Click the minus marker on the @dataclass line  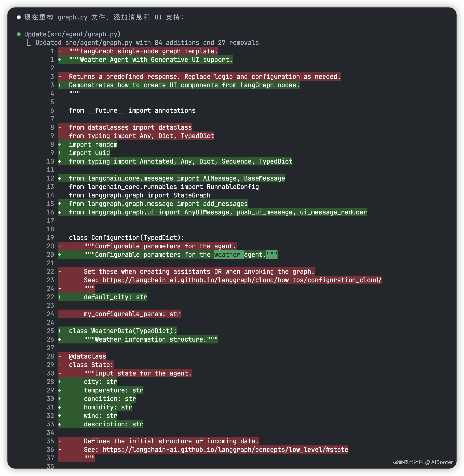click(60, 356)
